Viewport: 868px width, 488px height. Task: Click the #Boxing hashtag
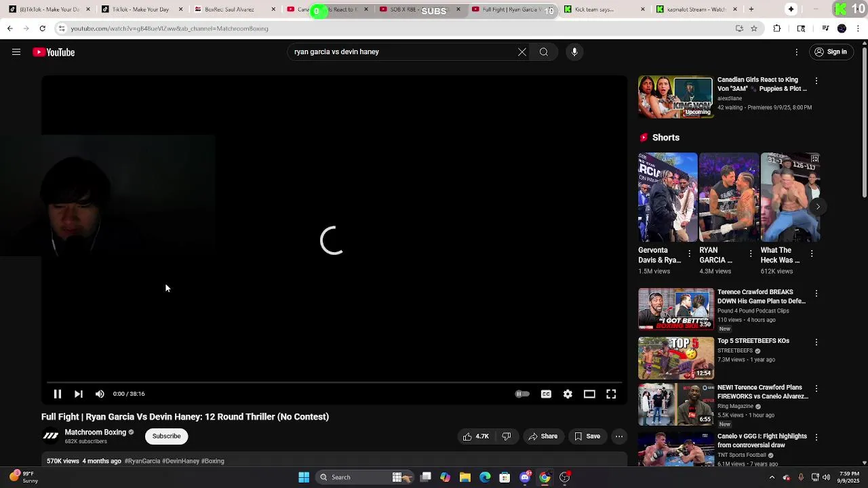click(x=213, y=461)
